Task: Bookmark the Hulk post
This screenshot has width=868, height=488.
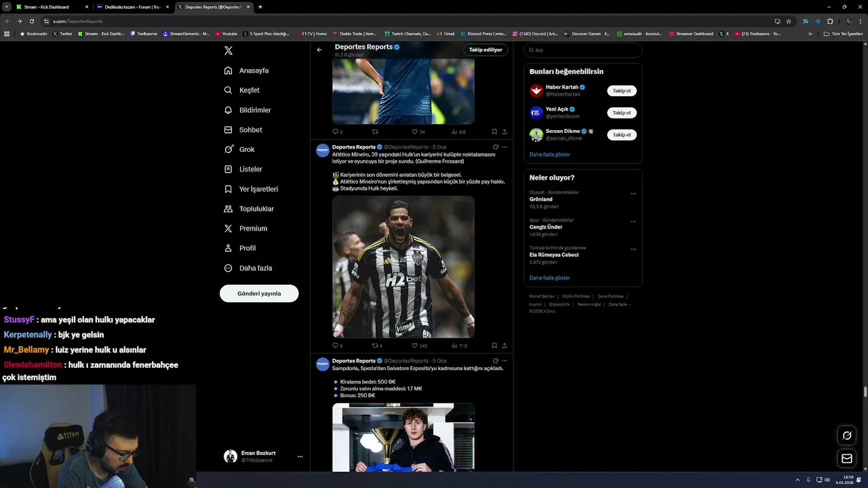Action: 494,346
